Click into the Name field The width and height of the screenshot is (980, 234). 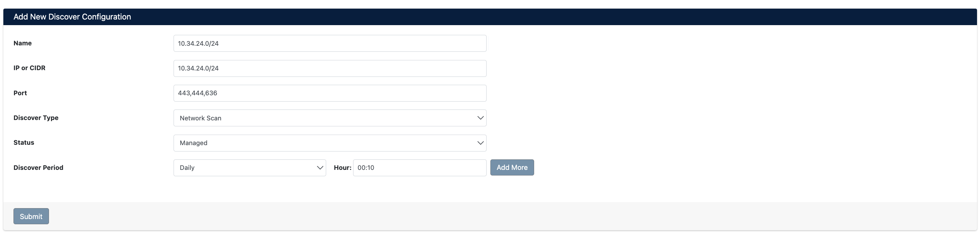click(330, 43)
